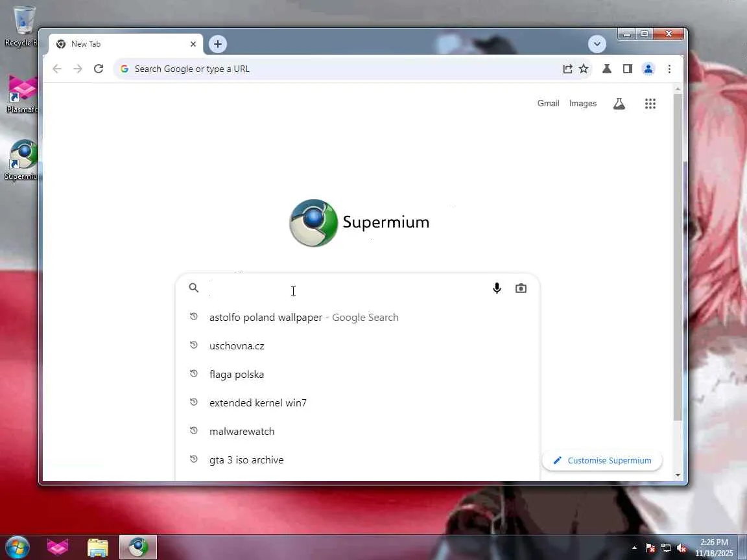
Task: Click the history icon beside uschovna.cz
Action: [x=193, y=345]
